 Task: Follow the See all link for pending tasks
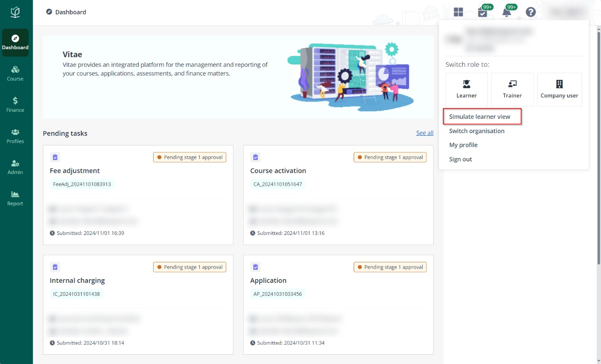(x=425, y=133)
